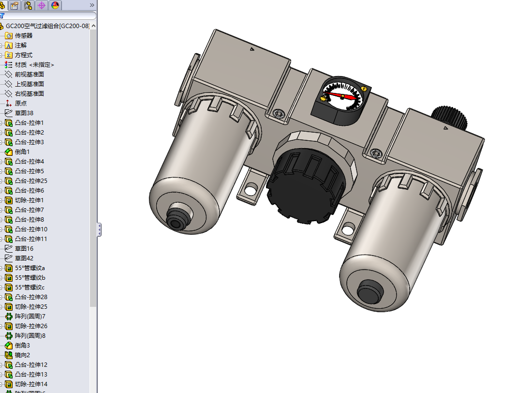Expand the 55°管螺纹b feature node
Screen dimensions: 532x393
pyautogui.click(x=1, y=277)
